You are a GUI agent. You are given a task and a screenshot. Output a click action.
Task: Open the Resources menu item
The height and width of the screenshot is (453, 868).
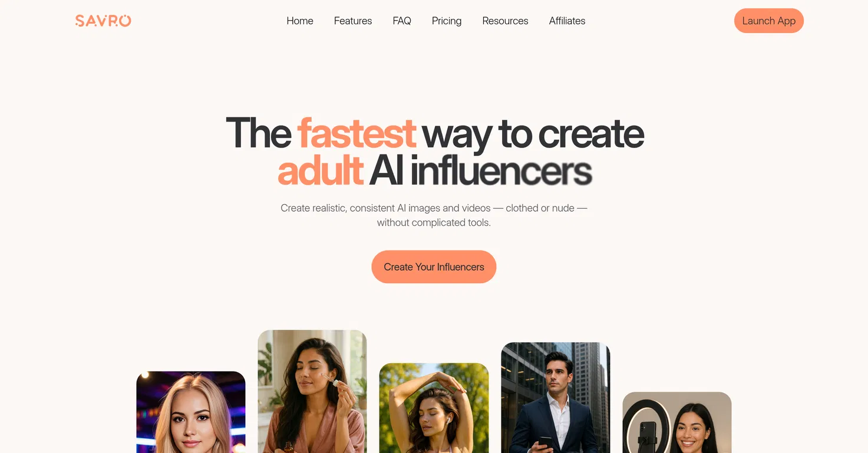tap(505, 21)
